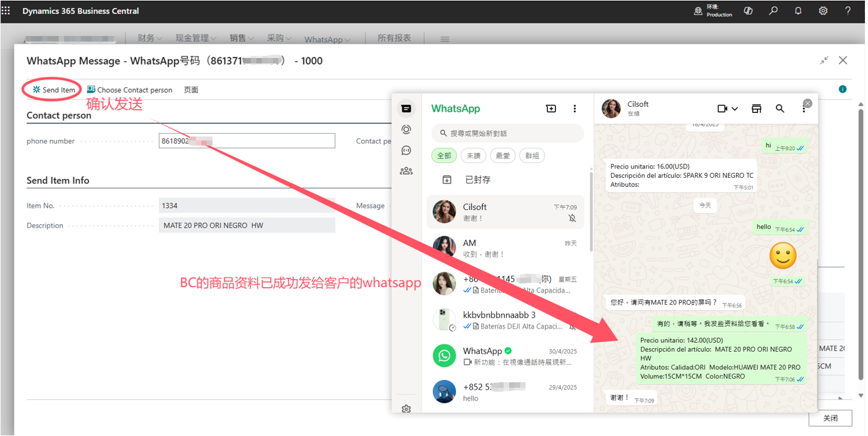Click the Send Item action

click(54, 90)
